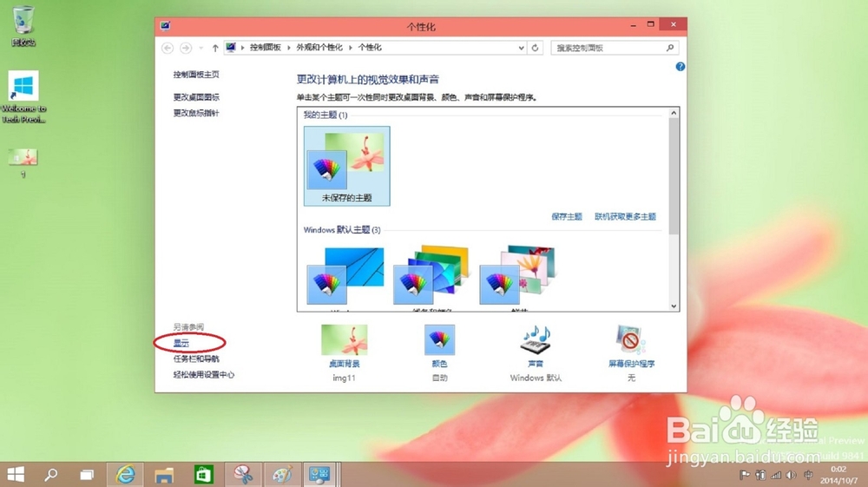The width and height of the screenshot is (868, 487).
Task: Click the Forward arrow in the navigation bar
Action: pos(186,48)
